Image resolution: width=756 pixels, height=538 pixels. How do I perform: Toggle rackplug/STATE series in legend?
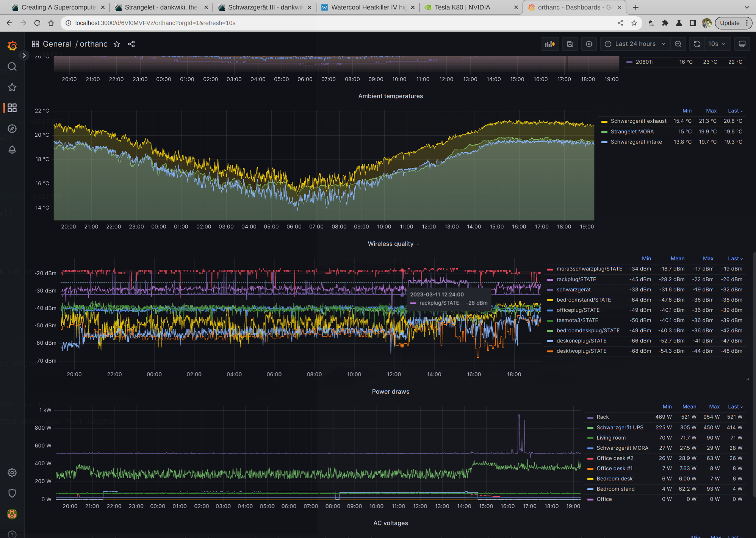point(576,279)
